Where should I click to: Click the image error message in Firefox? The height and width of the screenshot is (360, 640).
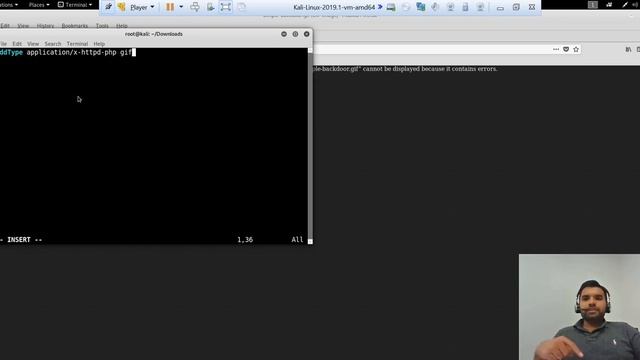coord(405,69)
